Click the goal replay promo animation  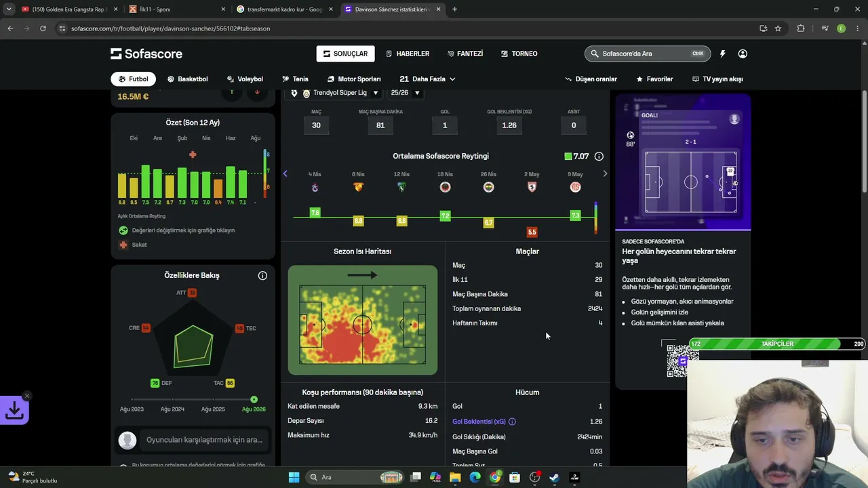tap(683, 162)
